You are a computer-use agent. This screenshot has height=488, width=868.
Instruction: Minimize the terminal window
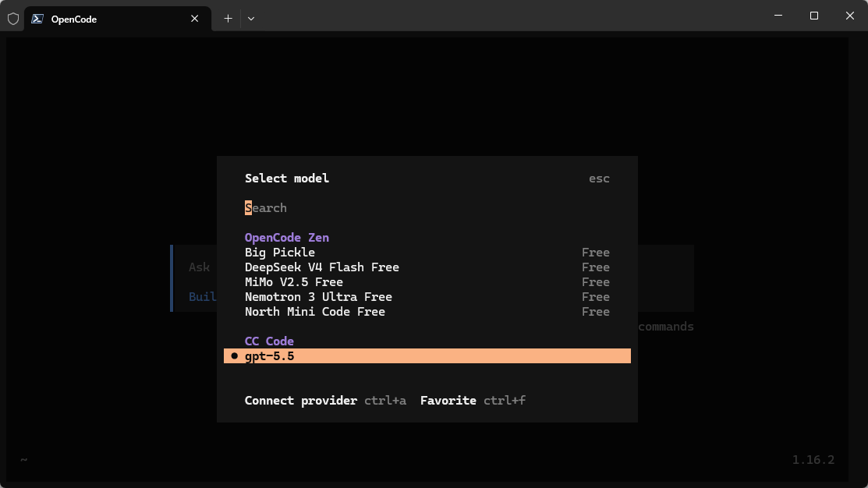pyautogui.click(x=778, y=16)
